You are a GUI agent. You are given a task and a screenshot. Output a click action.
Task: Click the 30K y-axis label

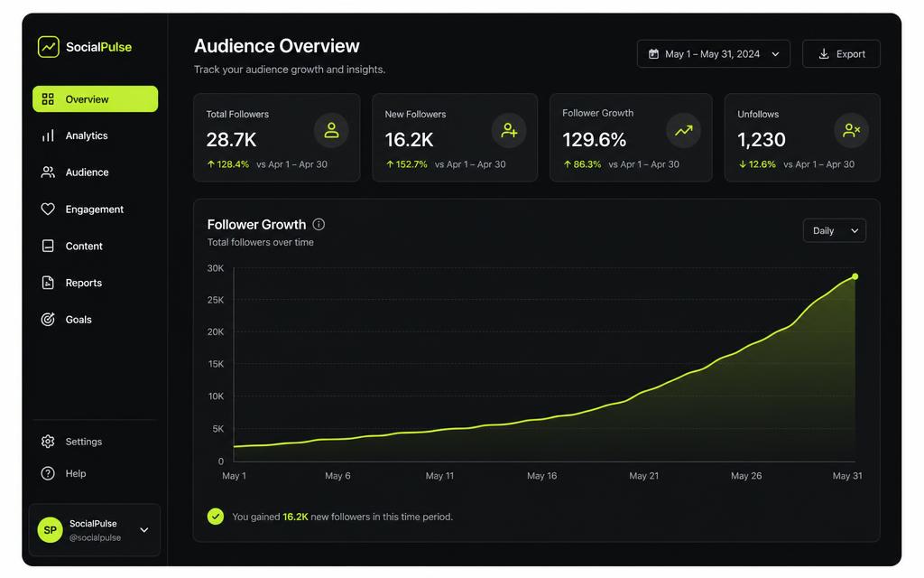(x=216, y=267)
